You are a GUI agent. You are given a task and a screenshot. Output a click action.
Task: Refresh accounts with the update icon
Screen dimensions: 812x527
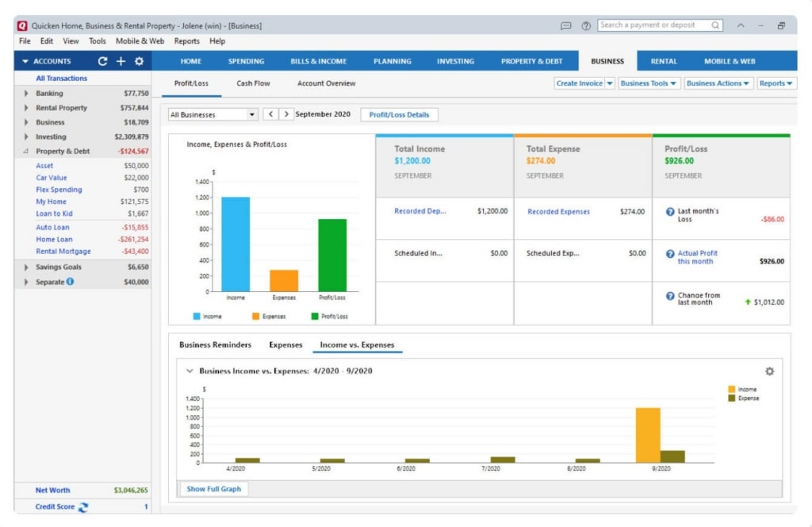coord(102,61)
